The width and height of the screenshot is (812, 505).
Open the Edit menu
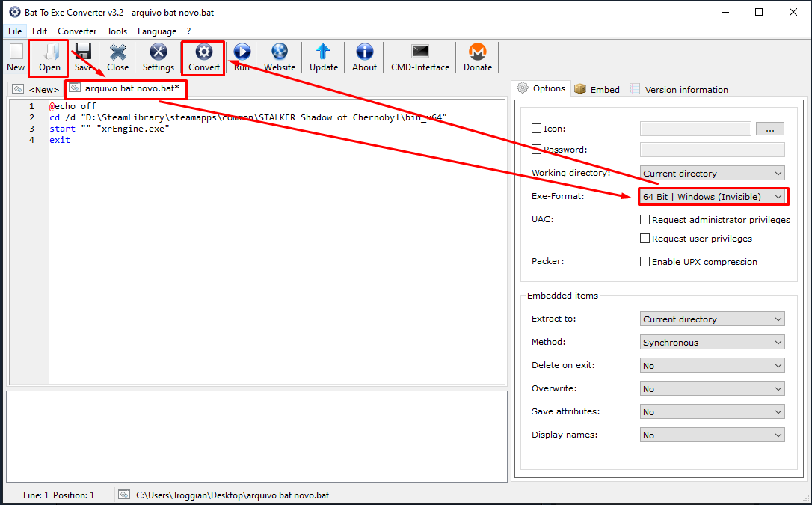[x=40, y=31]
